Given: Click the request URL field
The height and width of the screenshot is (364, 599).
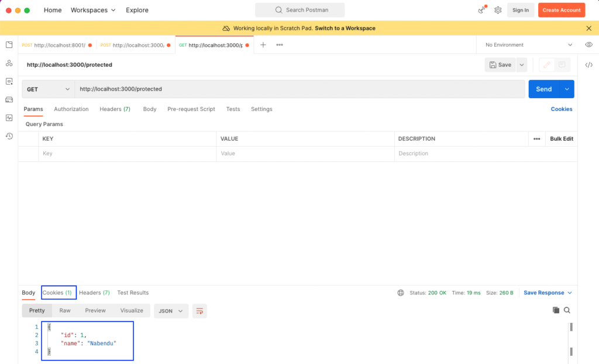Looking at the screenshot, I should coord(300,89).
